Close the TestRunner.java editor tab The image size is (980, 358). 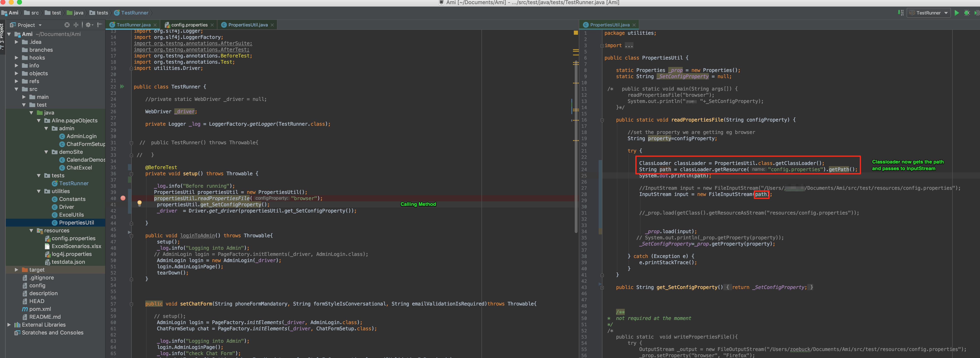pyautogui.click(x=155, y=25)
